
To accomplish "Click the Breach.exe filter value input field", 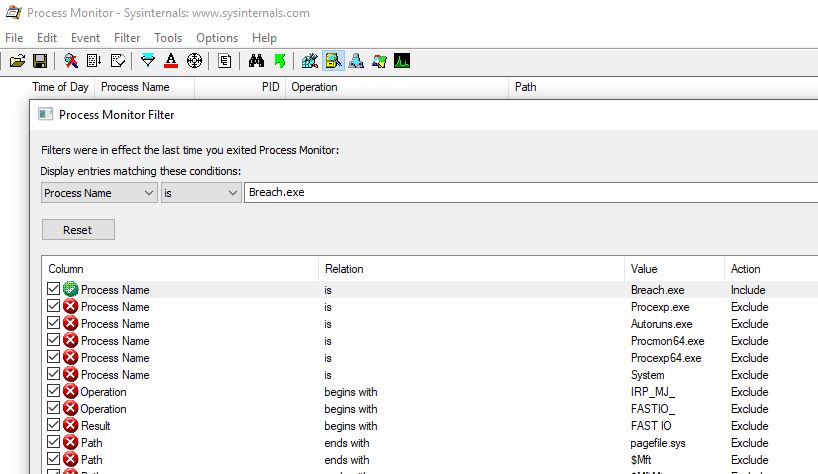I will tap(531, 192).
